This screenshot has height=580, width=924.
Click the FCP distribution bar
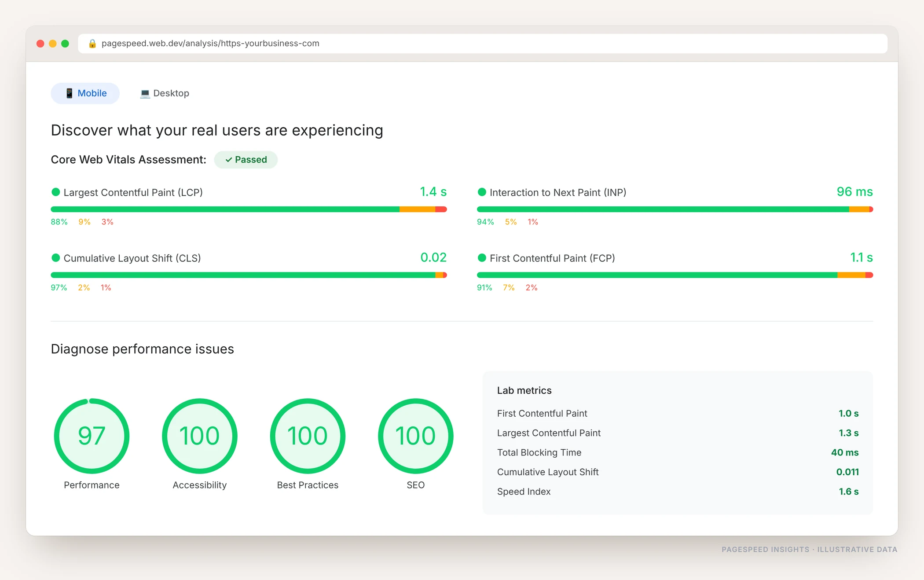(675, 275)
